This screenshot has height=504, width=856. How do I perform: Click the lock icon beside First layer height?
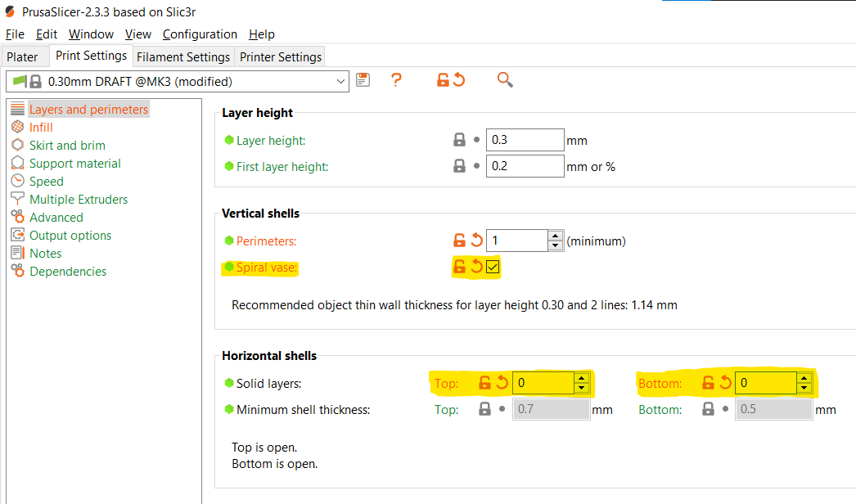(459, 166)
